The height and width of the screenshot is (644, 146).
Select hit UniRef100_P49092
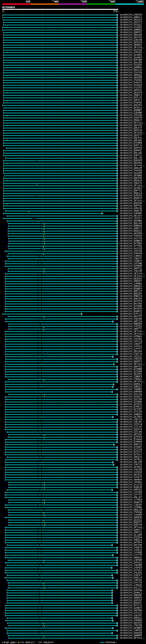point(131,15)
